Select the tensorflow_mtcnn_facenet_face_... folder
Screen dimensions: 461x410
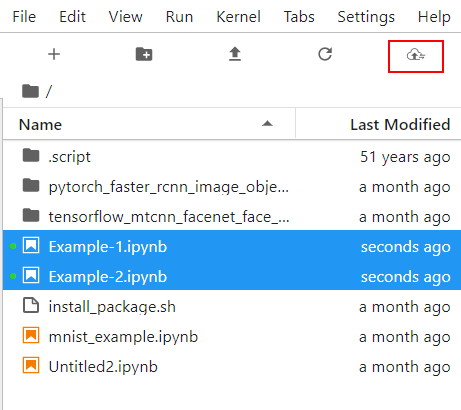coord(232,217)
